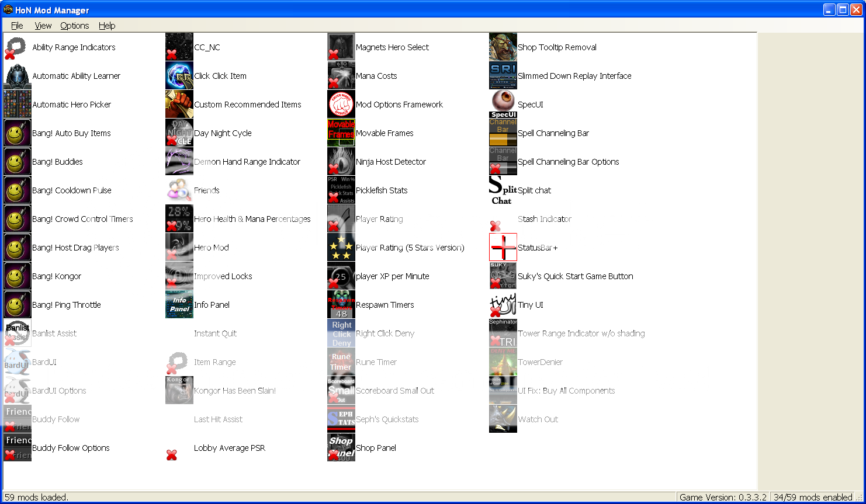
Task: Select the Automatic Ability Learner icon
Action: tap(18, 76)
